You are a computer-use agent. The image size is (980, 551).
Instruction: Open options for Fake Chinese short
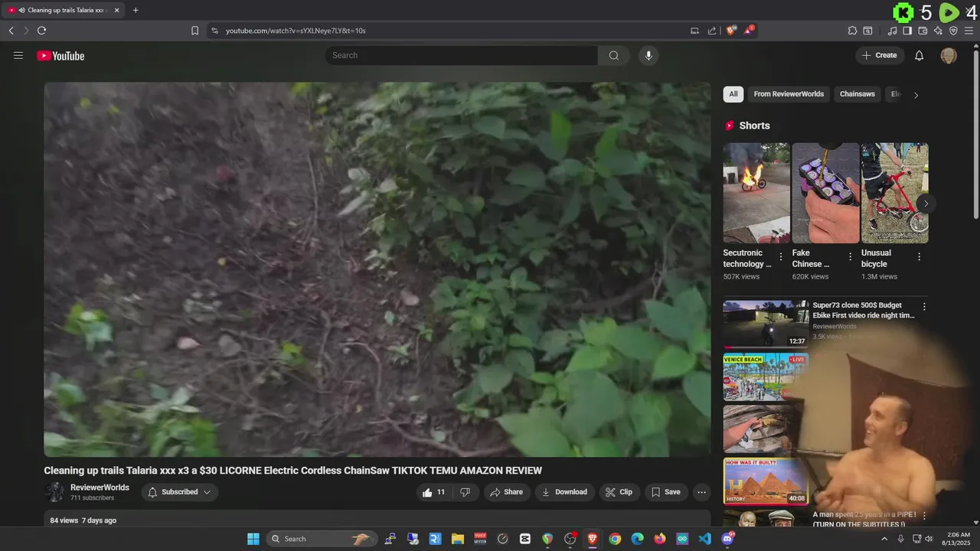[850, 257]
